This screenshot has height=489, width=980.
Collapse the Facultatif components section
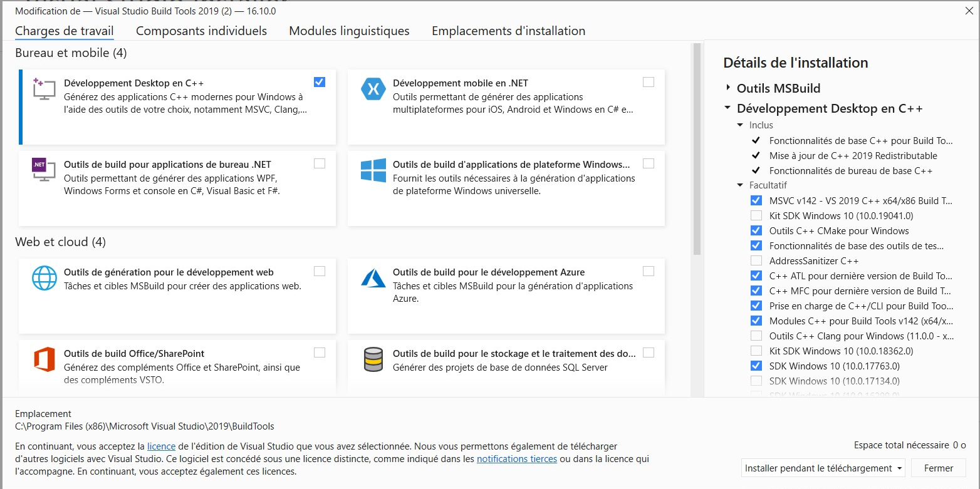740,185
